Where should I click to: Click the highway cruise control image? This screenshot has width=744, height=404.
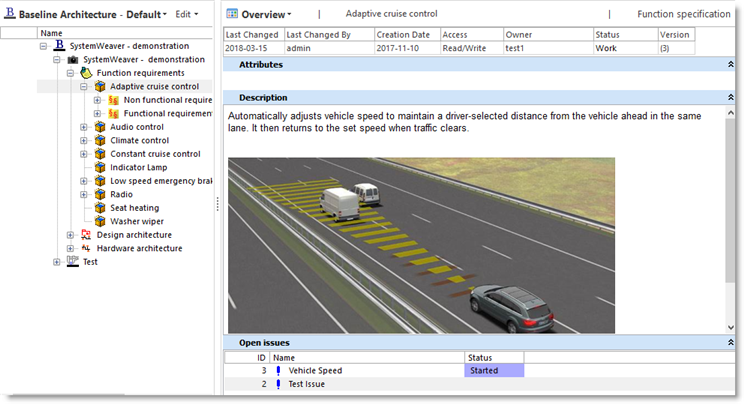(421, 245)
